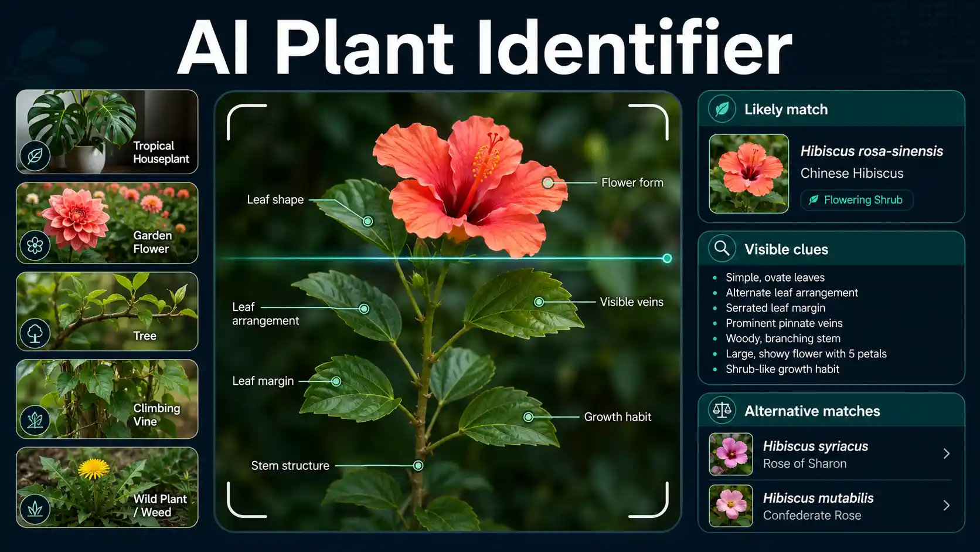The height and width of the screenshot is (552, 980).
Task: Open the Rose of Sharon thumbnail
Action: [x=730, y=454]
